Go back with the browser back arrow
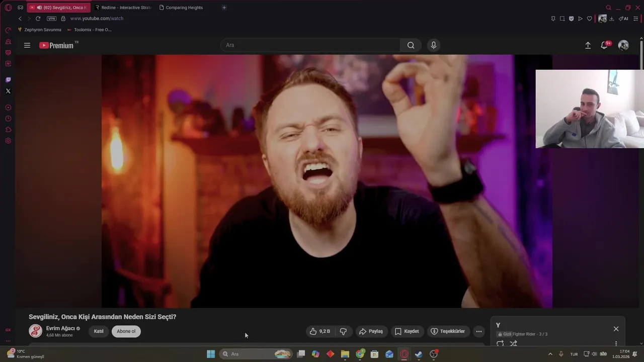Screen dimensions: 644x362 pos(20,19)
